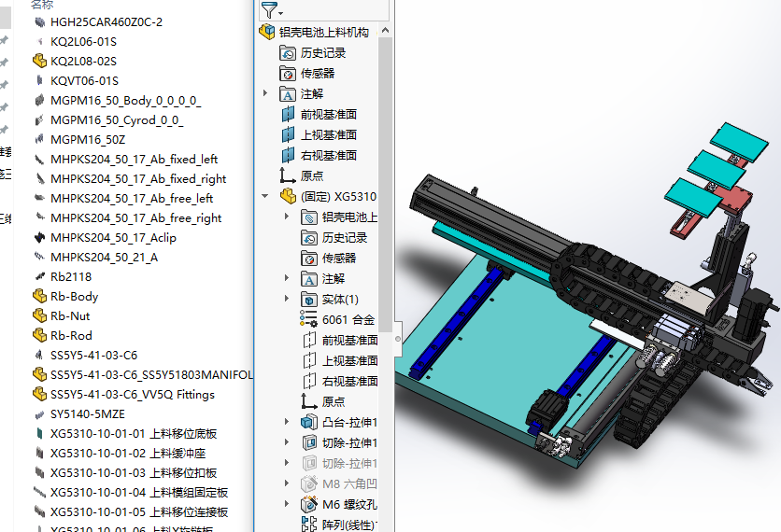Click the part-level 原点 origin icon
Viewport: 781px width, 532px height.
(309, 401)
